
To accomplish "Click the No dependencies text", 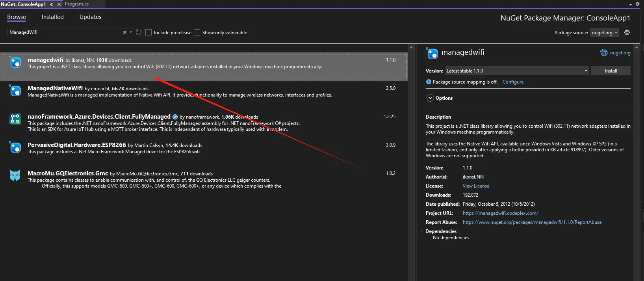I will coord(451,238).
